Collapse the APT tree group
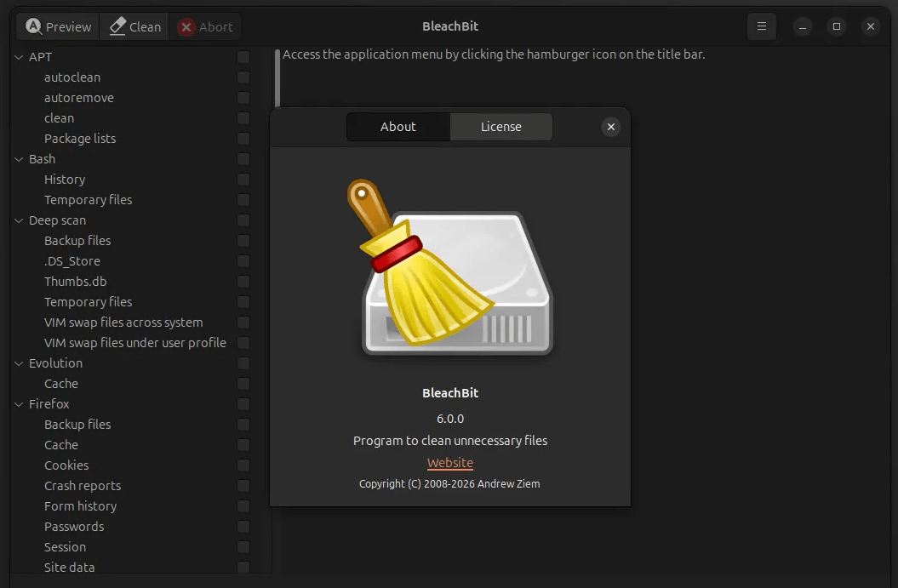Viewport: 898px width, 588px height. click(x=20, y=57)
